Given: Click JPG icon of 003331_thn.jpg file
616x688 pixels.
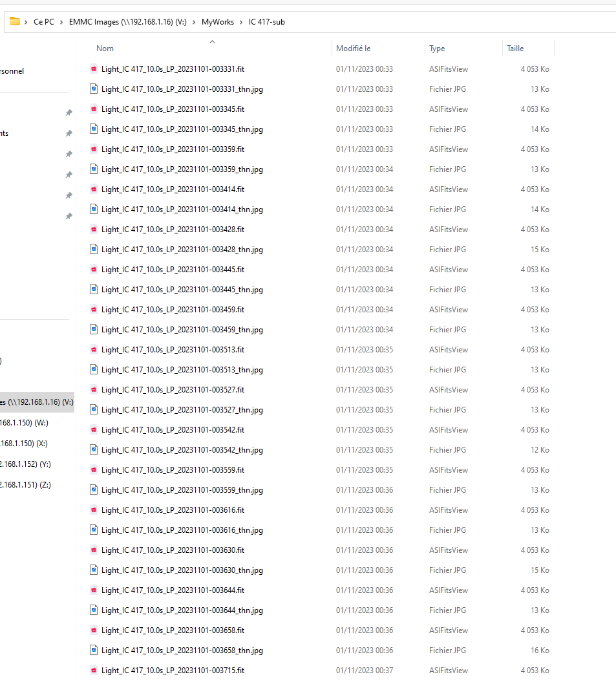Looking at the screenshot, I should [94, 89].
